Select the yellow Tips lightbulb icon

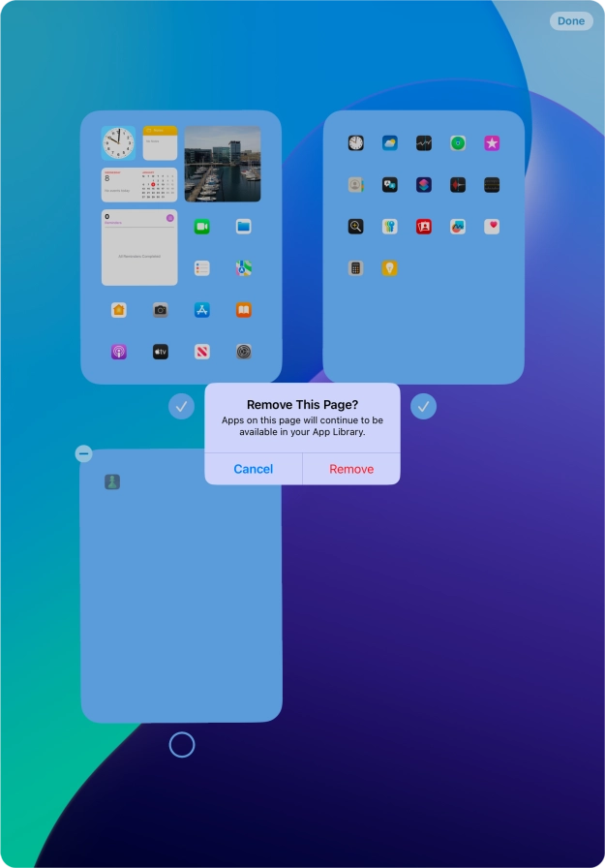pos(389,268)
